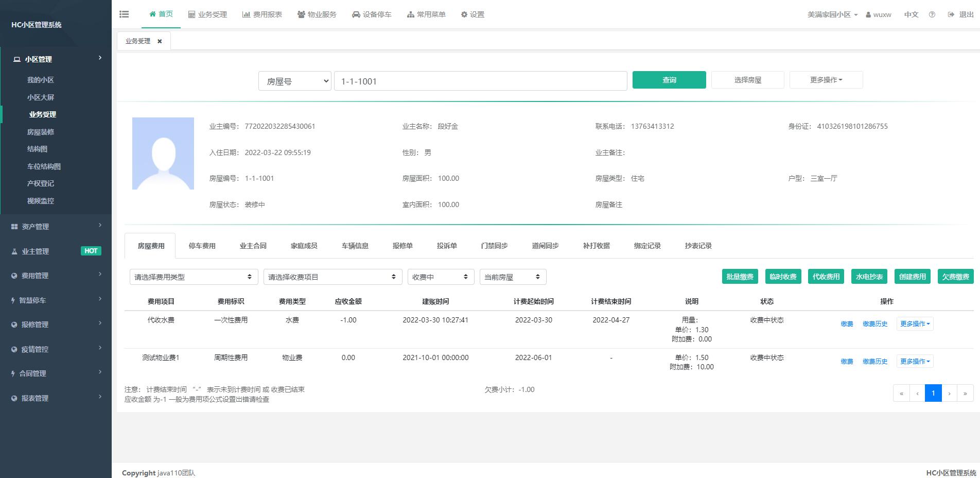Click the 首页 home icon in top navigation
980x478 pixels.
point(152,14)
